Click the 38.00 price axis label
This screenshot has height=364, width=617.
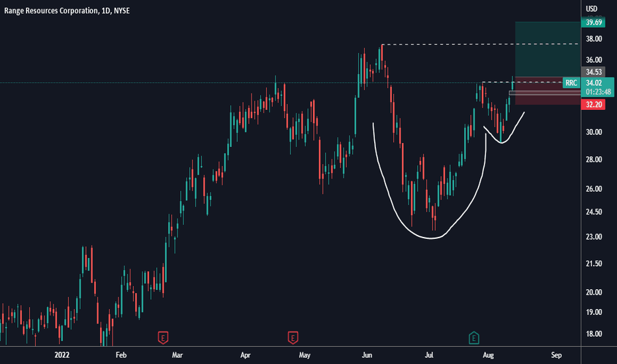click(594, 38)
